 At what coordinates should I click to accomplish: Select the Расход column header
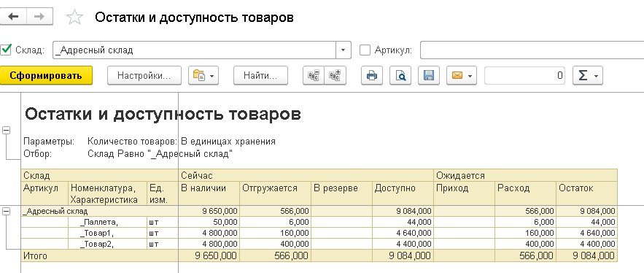click(x=525, y=193)
